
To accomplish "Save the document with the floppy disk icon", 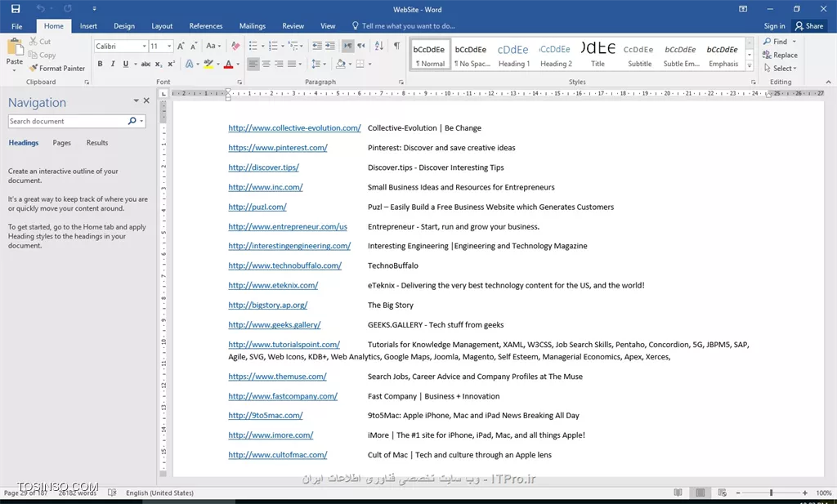I will coord(16,9).
